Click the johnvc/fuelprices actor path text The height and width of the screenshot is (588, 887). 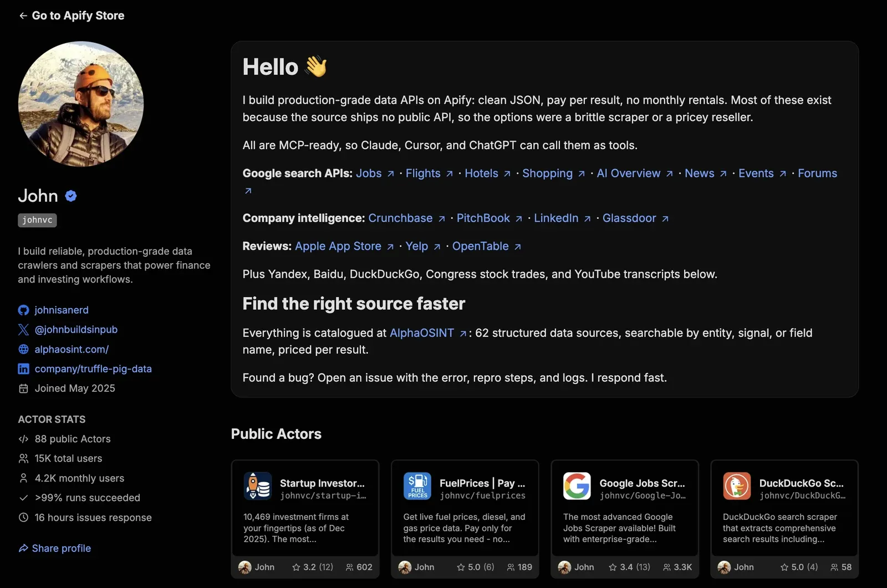[482, 495]
